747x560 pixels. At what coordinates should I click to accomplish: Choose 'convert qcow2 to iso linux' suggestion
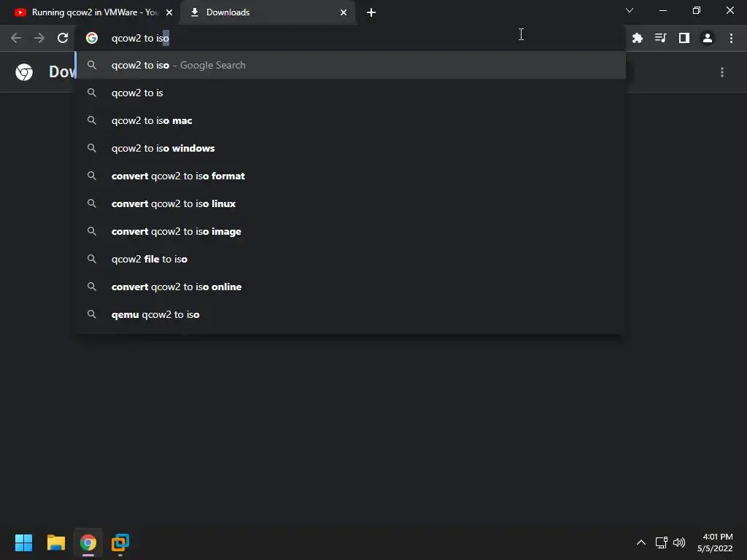click(x=351, y=203)
